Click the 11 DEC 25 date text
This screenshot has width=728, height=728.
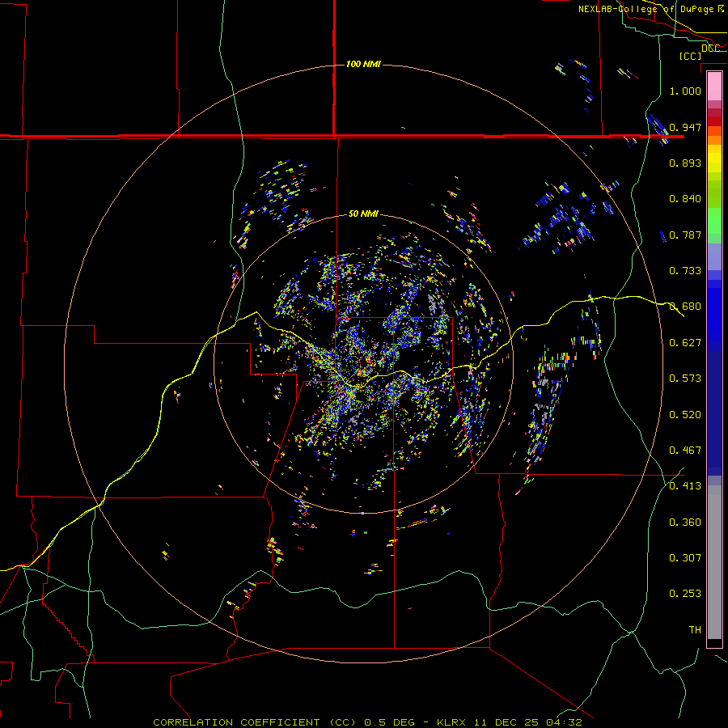pyautogui.click(x=506, y=722)
